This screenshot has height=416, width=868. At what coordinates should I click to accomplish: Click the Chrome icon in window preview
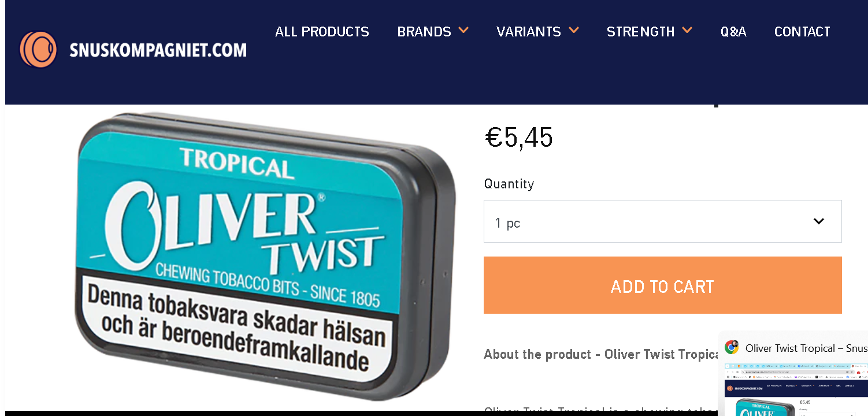click(x=732, y=347)
